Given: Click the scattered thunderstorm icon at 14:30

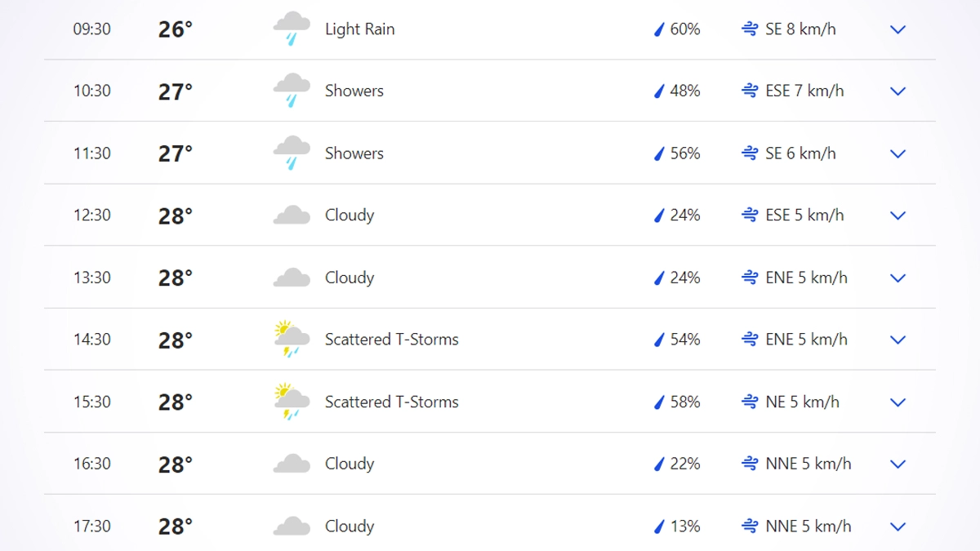Looking at the screenshot, I should (x=292, y=340).
